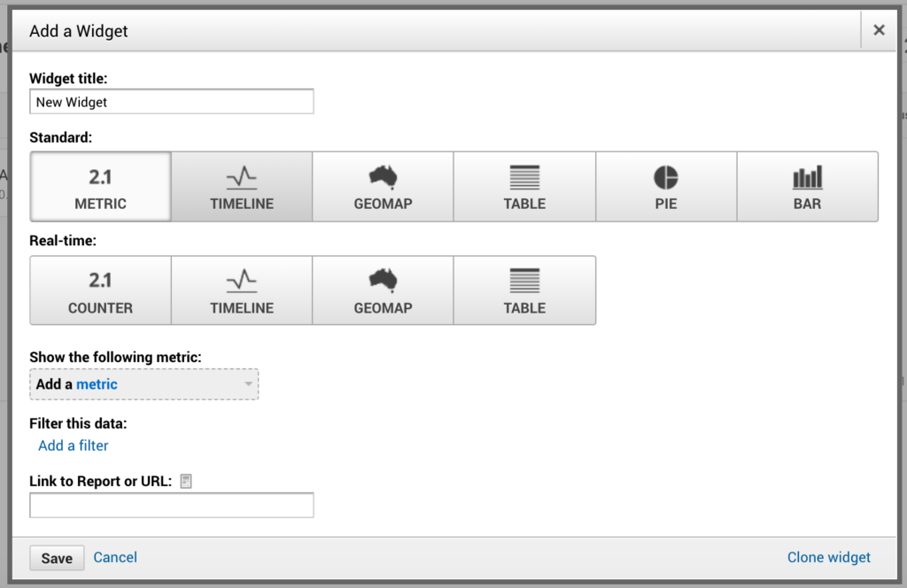Choose the Pie chart widget
Image resolution: width=907 pixels, height=588 pixels.
point(666,187)
